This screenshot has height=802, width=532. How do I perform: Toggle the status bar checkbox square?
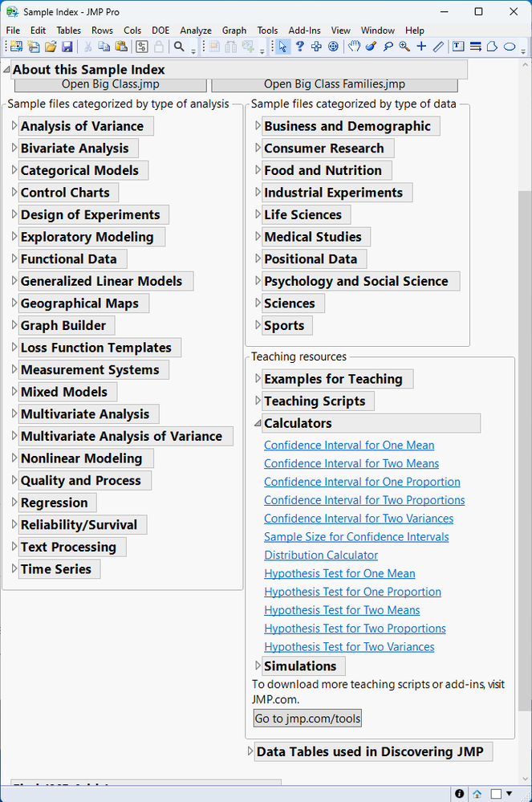(x=496, y=793)
